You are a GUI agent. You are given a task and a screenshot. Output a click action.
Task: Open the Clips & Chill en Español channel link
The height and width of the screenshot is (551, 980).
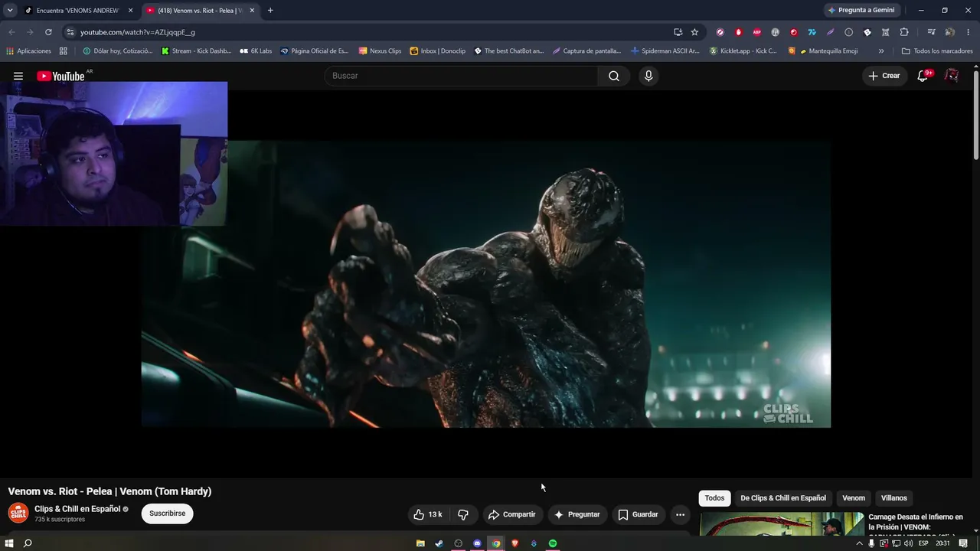point(77,509)
